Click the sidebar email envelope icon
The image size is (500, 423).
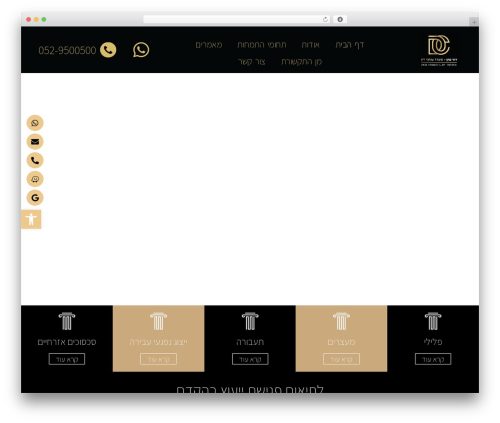coord(35,142)
